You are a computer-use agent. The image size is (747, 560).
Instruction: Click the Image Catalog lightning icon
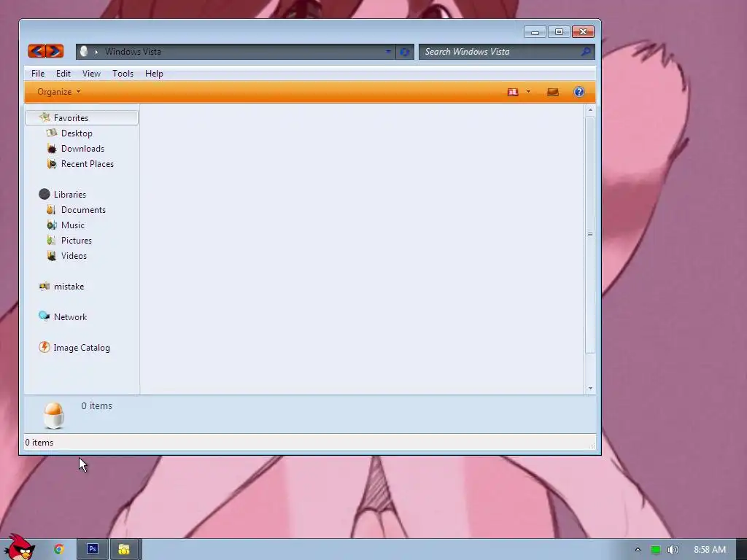pyautogui.click(x=44, y=347)
